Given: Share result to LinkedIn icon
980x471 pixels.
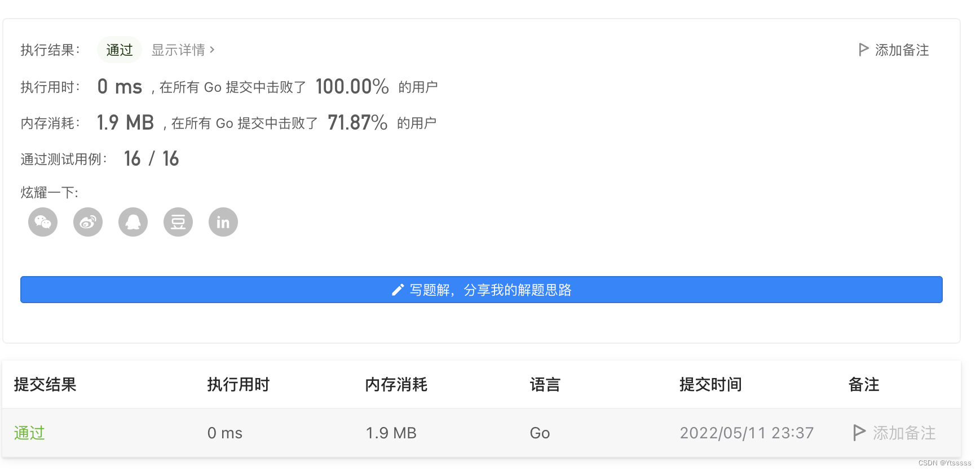Looking at the screenshot, I should [x=223, y=222].
